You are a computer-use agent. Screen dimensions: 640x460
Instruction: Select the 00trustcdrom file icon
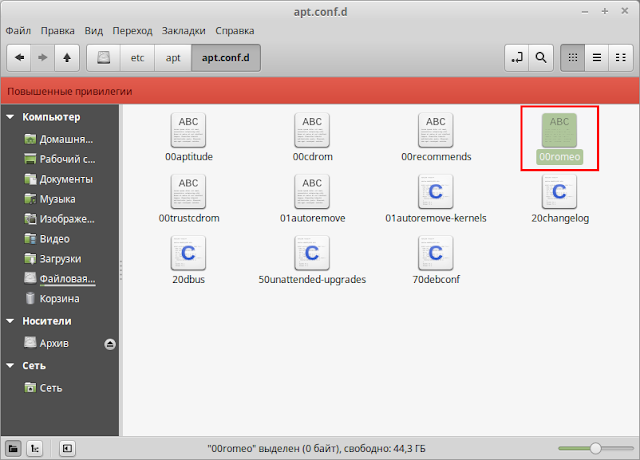(x=188, y=191)
